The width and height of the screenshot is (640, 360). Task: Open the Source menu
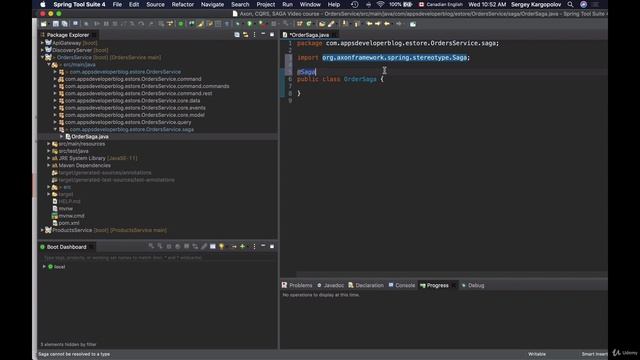[x=155, y=4]
